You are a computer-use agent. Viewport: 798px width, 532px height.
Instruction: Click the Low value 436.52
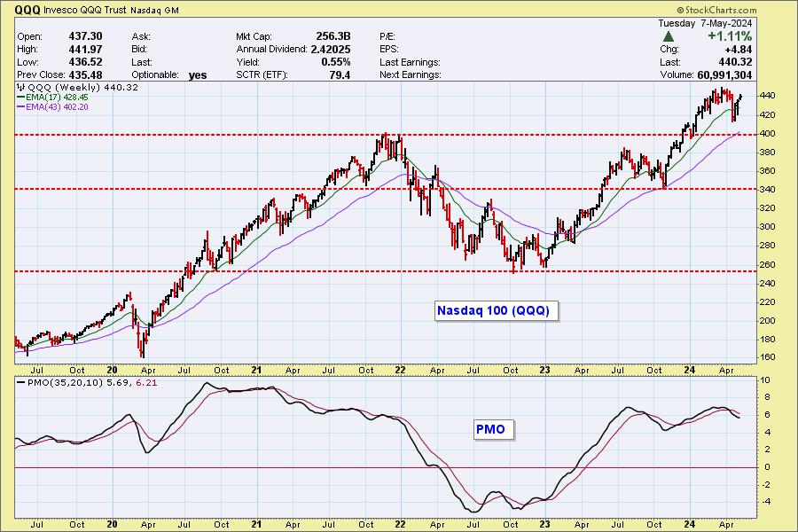[x=85, y=62]
